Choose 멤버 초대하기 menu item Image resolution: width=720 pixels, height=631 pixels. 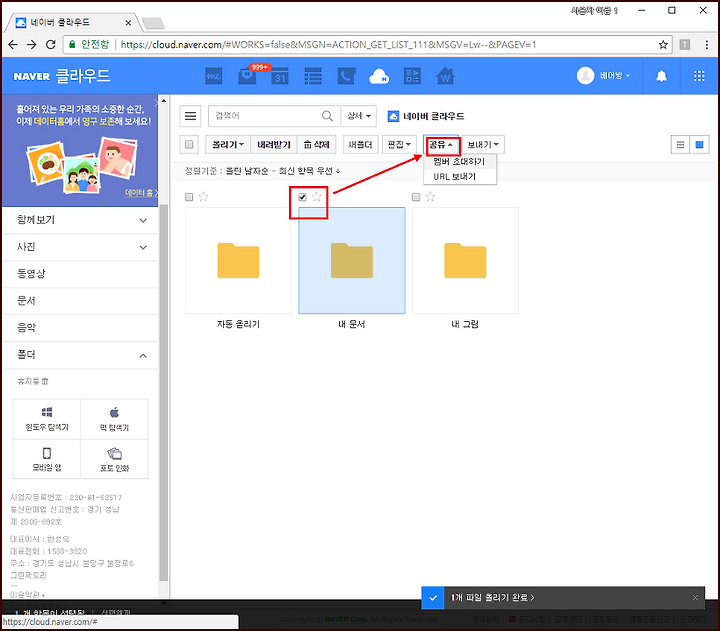point(459,162)
